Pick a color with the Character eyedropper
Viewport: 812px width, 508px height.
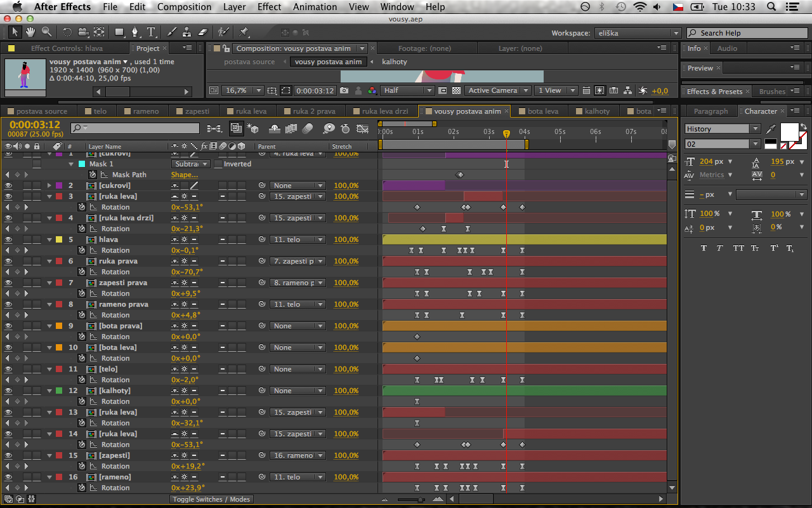772,129
